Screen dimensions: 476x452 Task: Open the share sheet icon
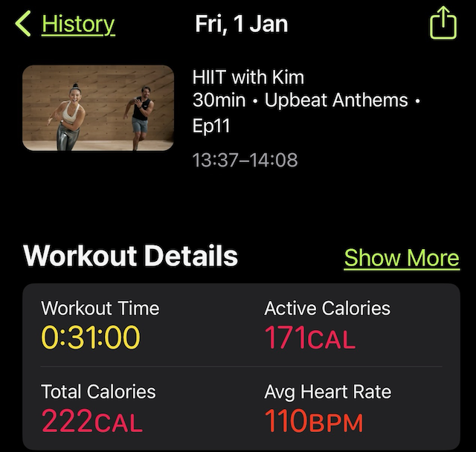(x=443, y=23)
